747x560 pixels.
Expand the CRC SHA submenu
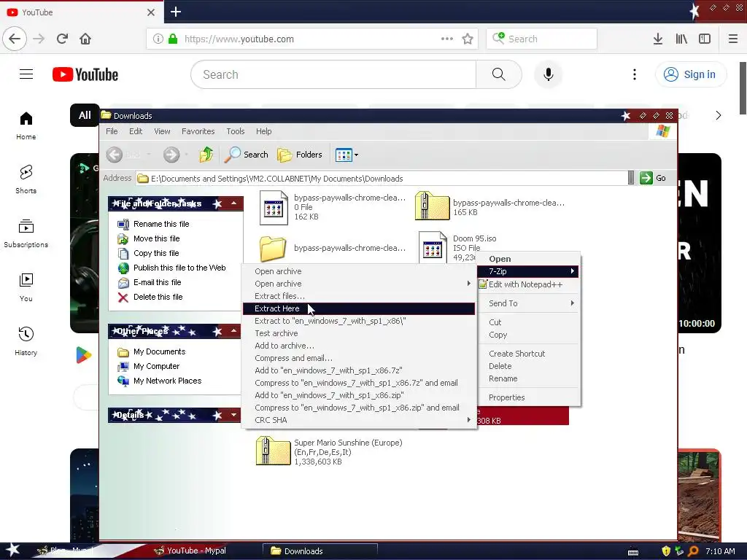tap(359, 420)
